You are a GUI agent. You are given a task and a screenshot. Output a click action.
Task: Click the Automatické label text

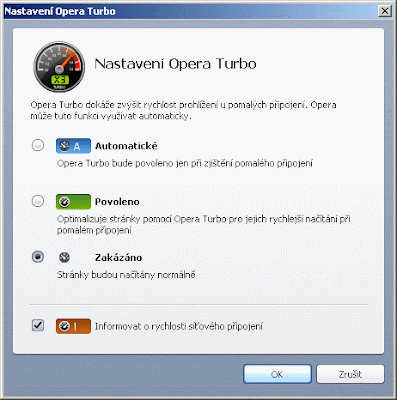pyautogui.click(x=126, y=146)
